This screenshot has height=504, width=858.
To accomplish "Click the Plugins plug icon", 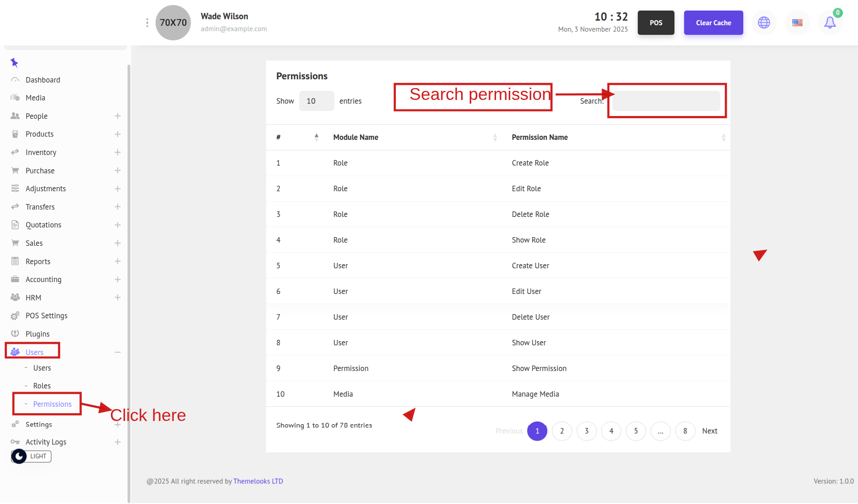I will tap(15, 333).
